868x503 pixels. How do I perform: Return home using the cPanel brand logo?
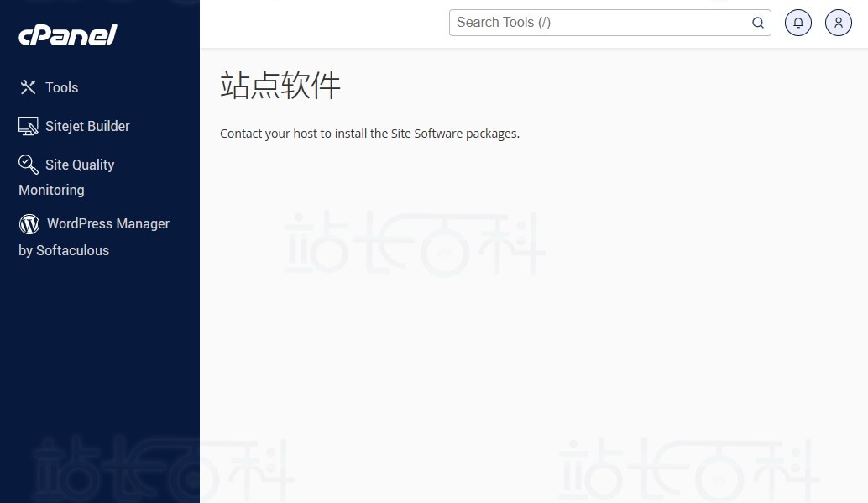(x=67, y=35)
